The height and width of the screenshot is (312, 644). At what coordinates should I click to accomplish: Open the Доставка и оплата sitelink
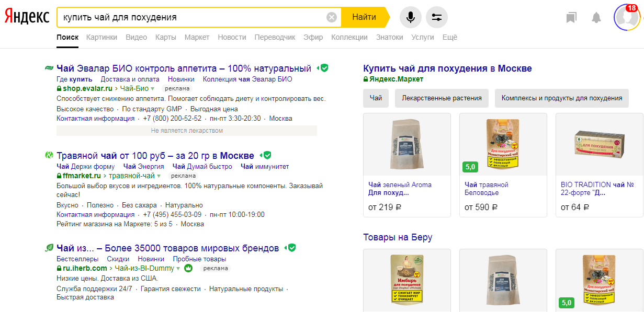[x=130, y=79]
